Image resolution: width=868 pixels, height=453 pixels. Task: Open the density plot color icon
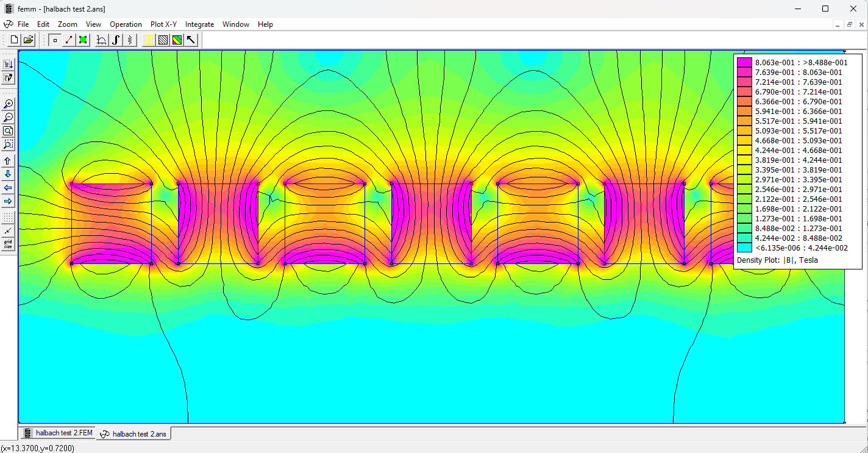[x=177, y=40]
